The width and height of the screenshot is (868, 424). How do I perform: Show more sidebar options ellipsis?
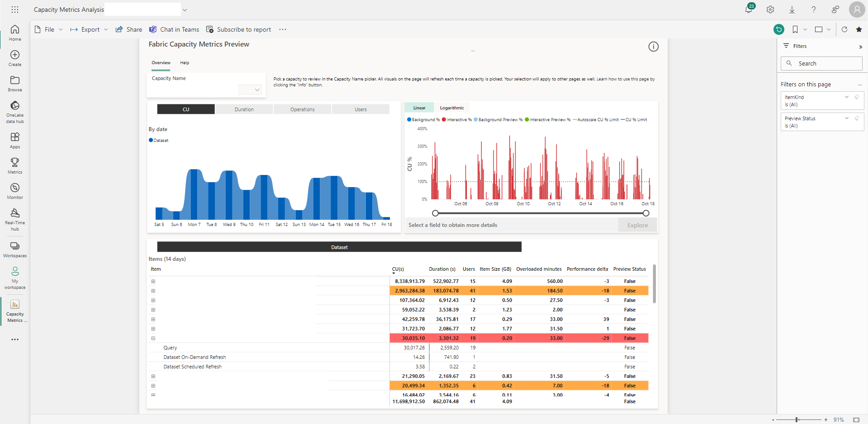(15, 339)
